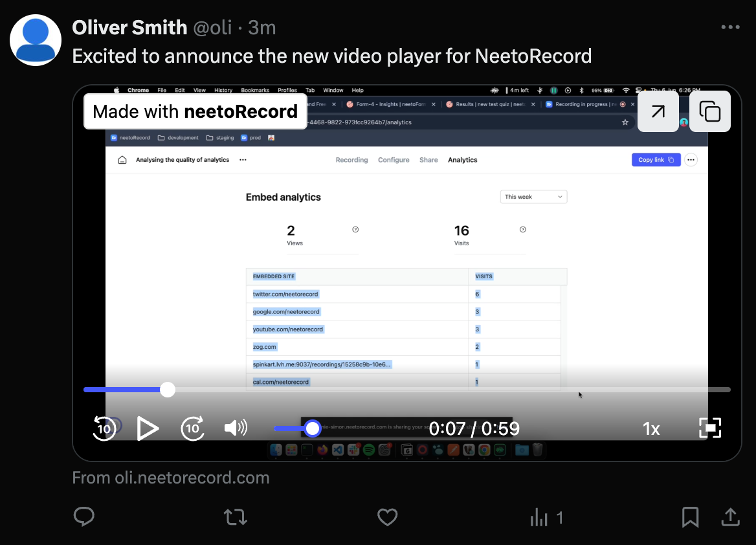Switch to the Recording tab

351,160
